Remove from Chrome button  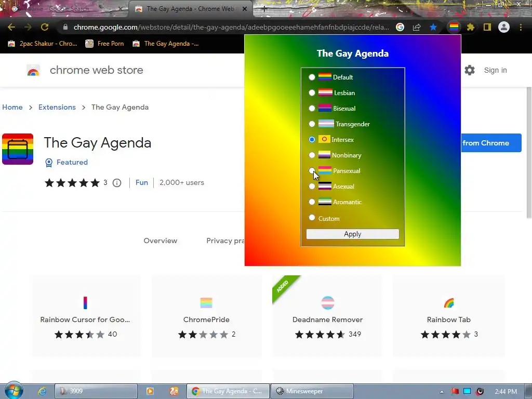pos(491,143)
